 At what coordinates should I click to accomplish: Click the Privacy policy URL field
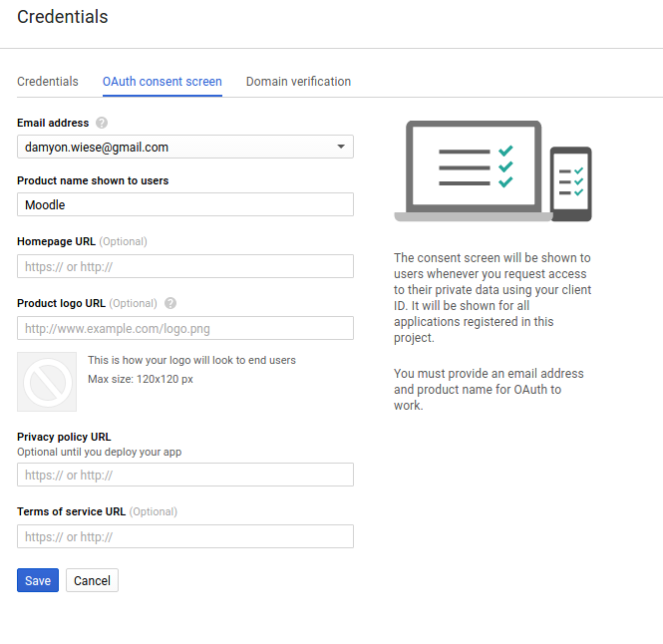point(185,475)
